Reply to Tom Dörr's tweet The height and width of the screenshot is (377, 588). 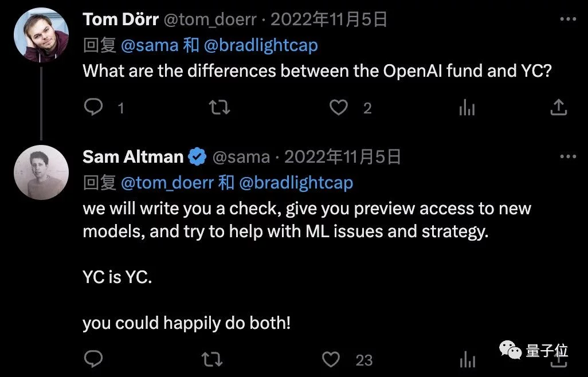(93, 107)
